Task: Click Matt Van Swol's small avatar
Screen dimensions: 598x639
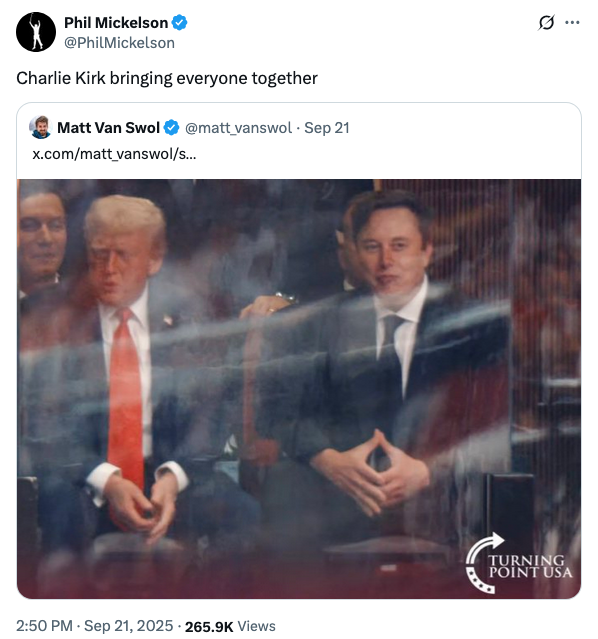Action: 40,128
